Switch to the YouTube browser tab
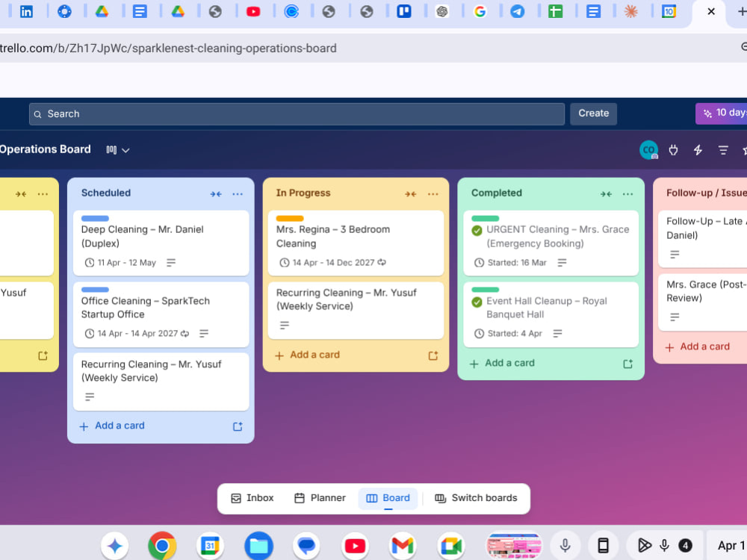This screenshot has width=747, height=560. [253, 11]
